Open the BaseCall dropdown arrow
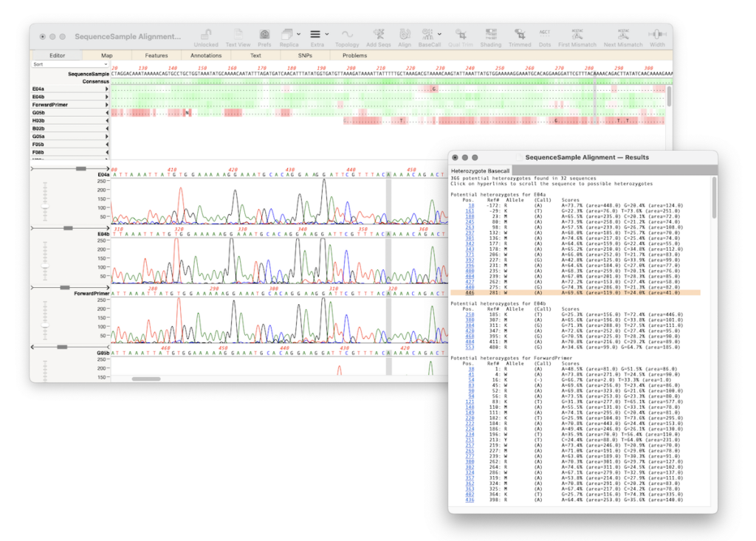 tap(439, 34)
